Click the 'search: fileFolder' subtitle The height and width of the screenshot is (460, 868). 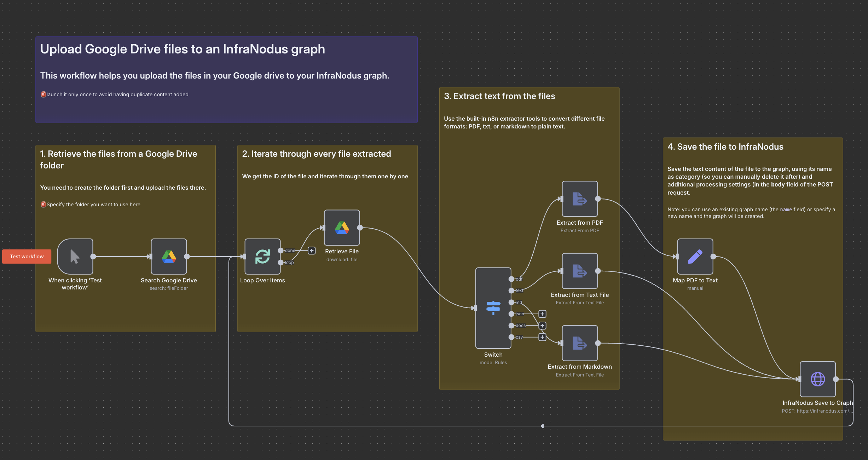click(169, 288)
